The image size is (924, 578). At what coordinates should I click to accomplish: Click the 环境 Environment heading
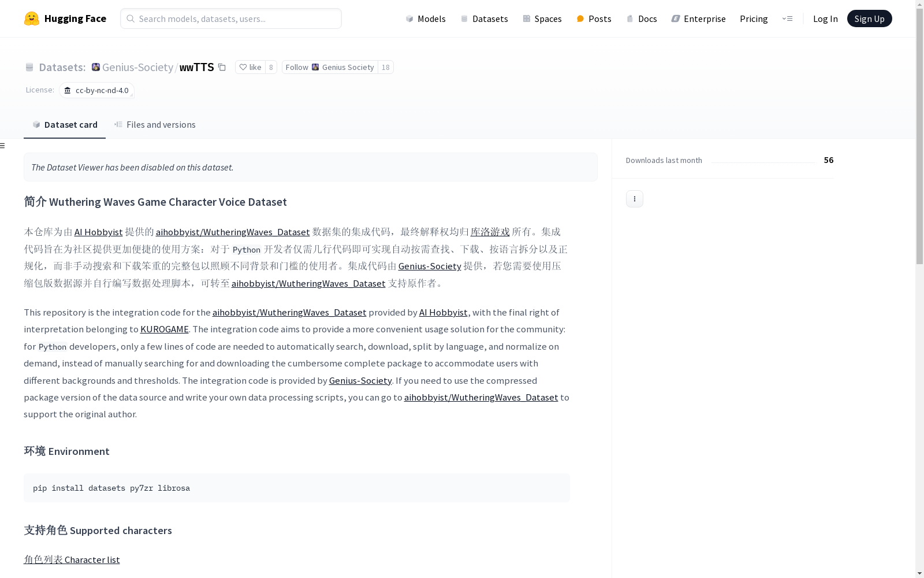66,451
